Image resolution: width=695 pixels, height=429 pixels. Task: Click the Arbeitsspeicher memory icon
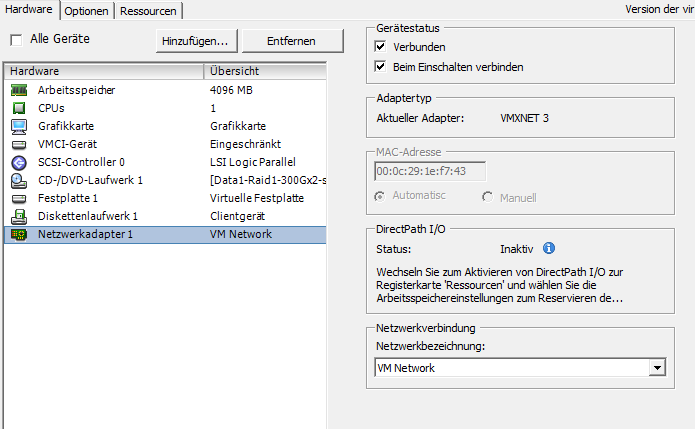(x=18, y=90)
